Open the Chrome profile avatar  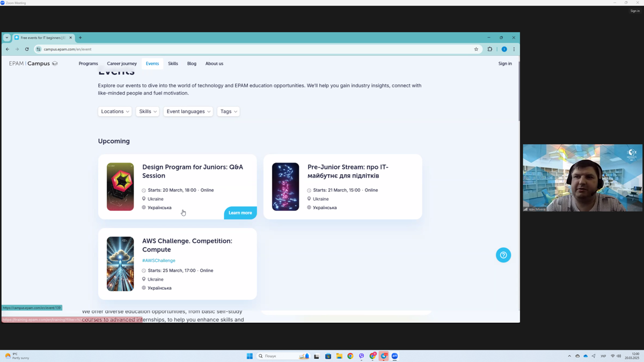click(504, 49)
